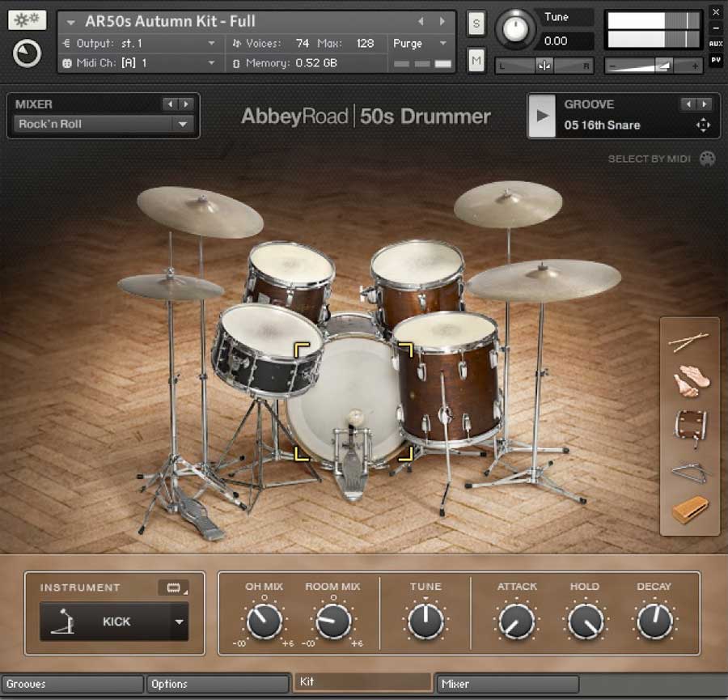Screen dimensions: 728x700
Task: Switch to the Mixer tab
Action: pyautogui.click(x=507, y=684)
